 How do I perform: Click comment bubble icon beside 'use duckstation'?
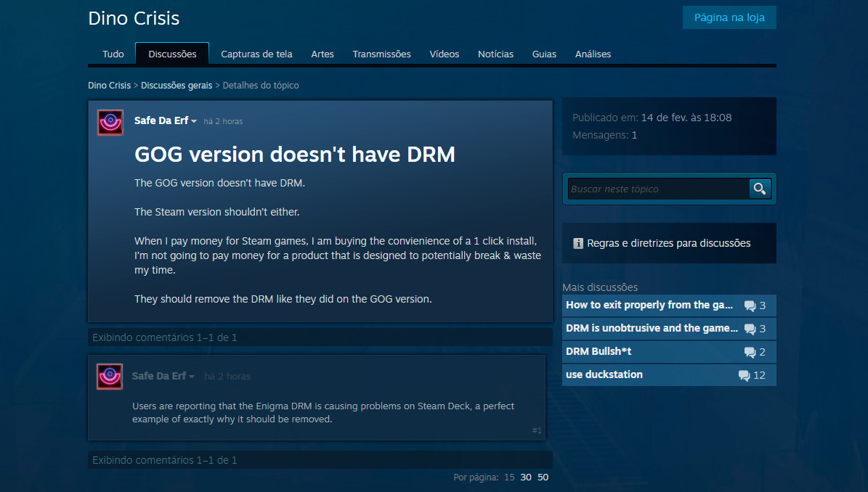click(744, 375)
